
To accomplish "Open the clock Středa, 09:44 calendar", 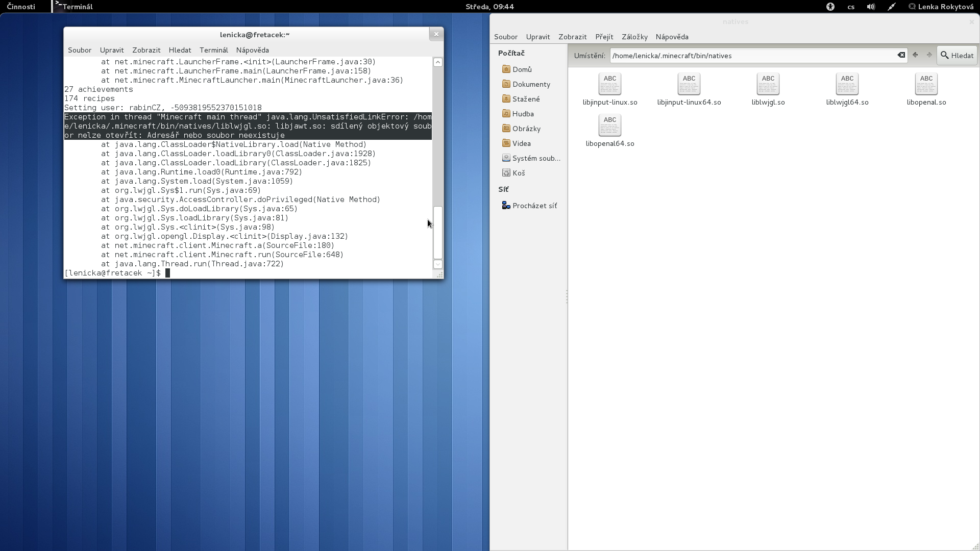I will [489, 7].
